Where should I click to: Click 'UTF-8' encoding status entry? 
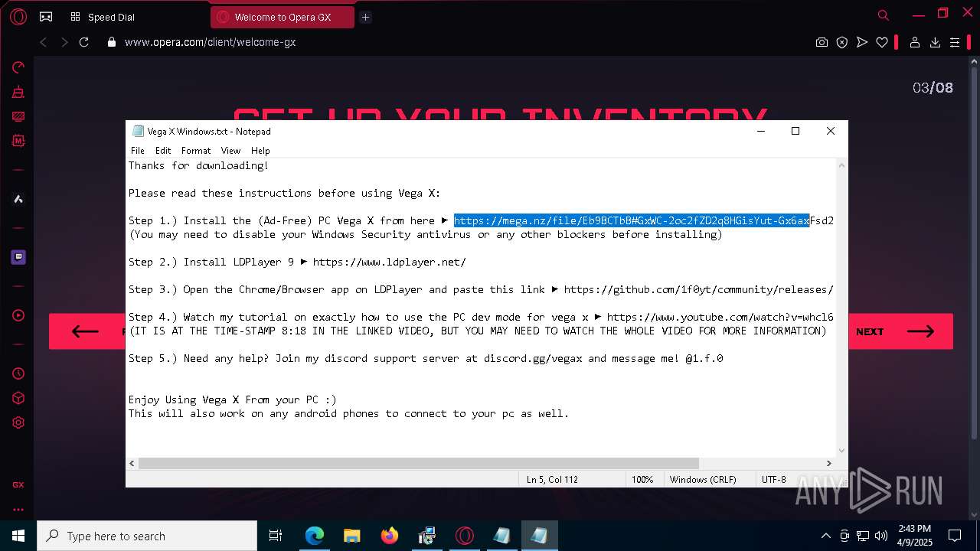pos(773,480)
